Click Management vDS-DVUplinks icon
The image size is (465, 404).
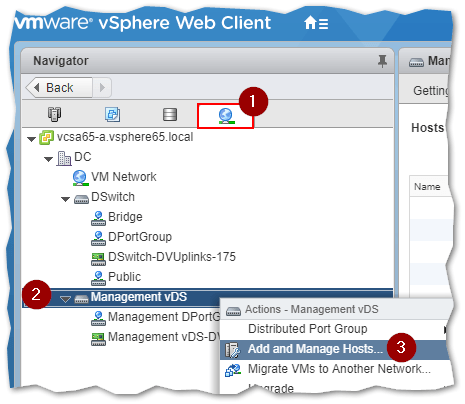pos(98,339)
